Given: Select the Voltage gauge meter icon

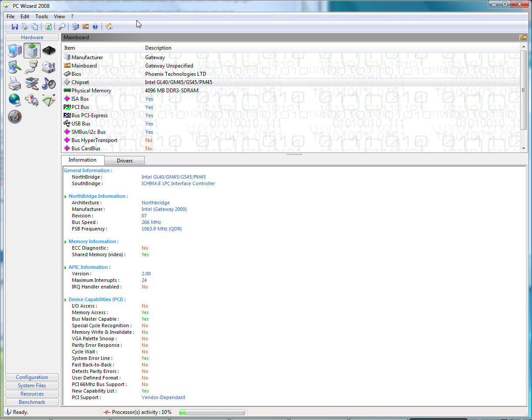Looking at the screenshot, I should click(49, 100).
